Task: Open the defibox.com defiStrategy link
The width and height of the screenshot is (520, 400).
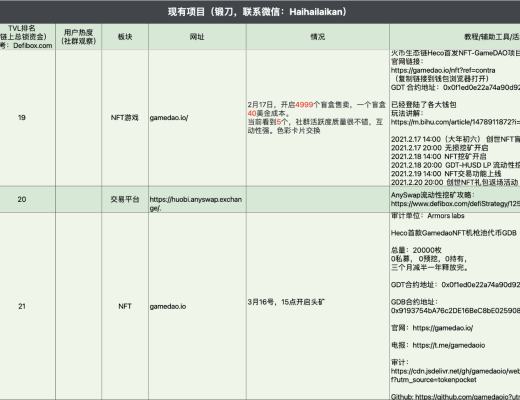Action: pos(455,204)
